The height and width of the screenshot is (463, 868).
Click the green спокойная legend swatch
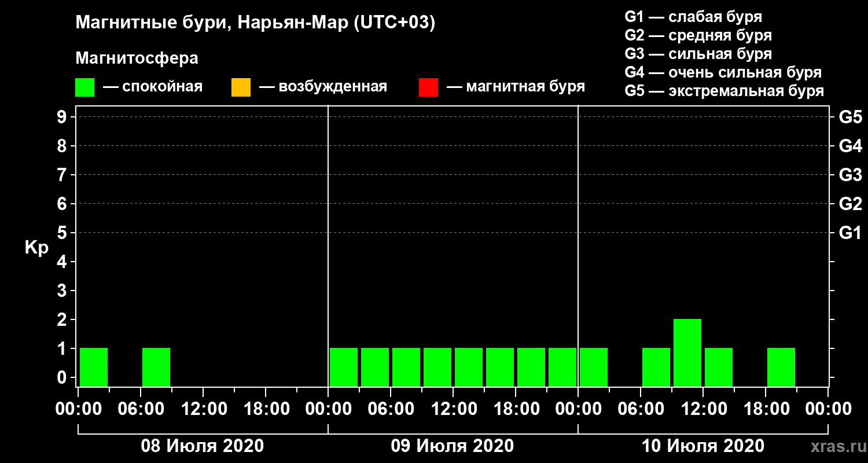pyautogui.click(x=84, y=87)
